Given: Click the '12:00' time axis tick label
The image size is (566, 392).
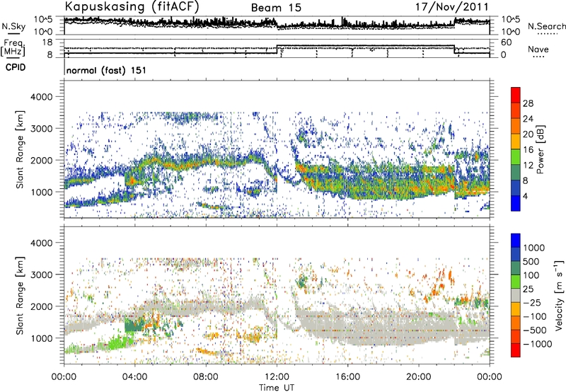Looking at the screenshot, I should tap(277, 377).
